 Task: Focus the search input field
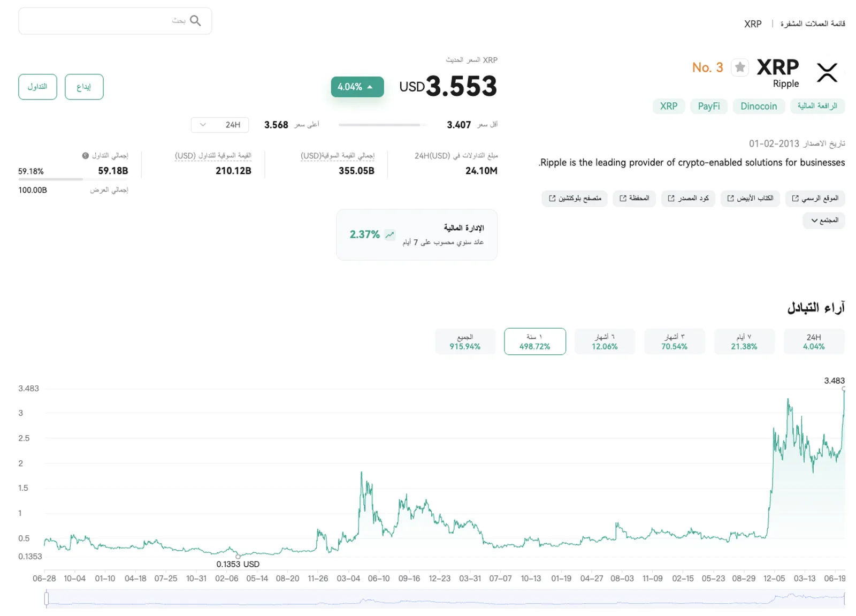click(x=115, y=21)
